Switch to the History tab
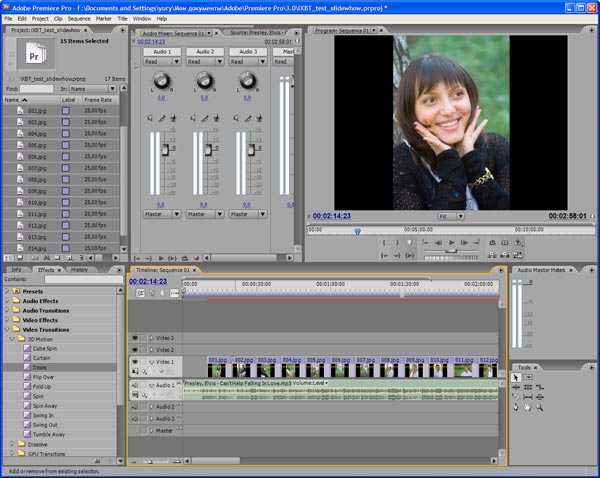Image resolution: width=600 pixels, height=478 pixels. tap(79, 270)
